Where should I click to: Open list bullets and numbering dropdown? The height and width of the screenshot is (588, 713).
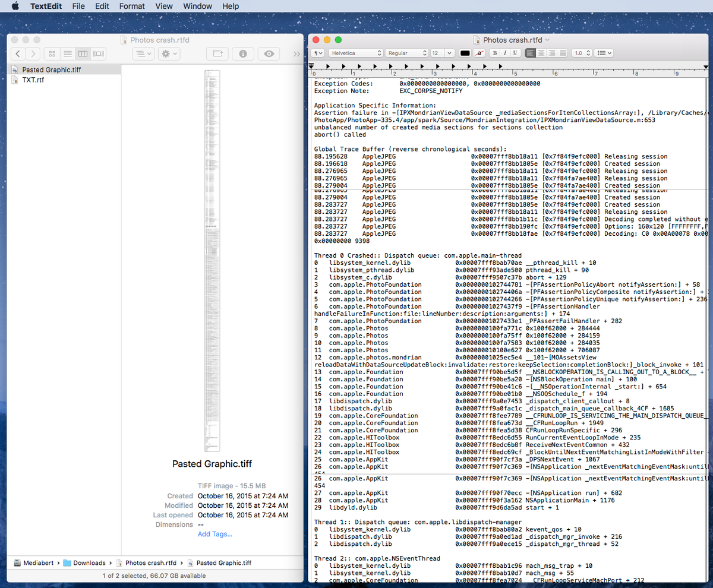604,53
